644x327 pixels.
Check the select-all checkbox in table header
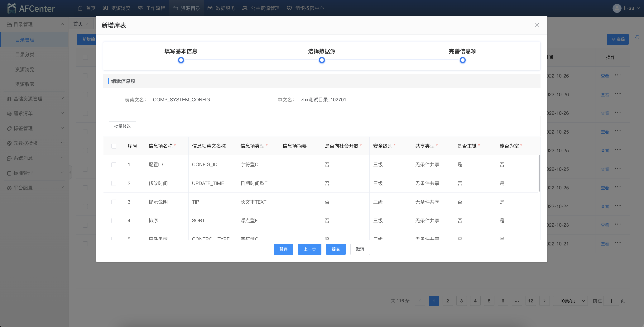[114, 146]
